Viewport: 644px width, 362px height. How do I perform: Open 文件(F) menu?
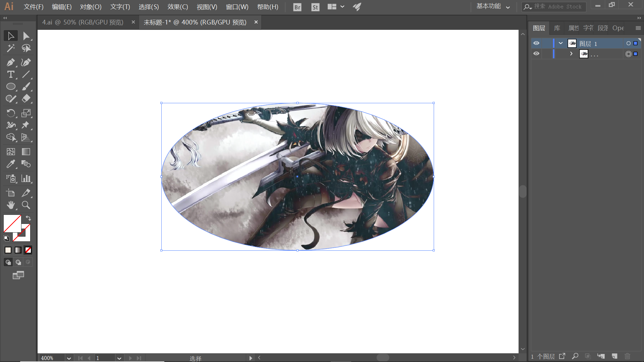coord(34,7)
